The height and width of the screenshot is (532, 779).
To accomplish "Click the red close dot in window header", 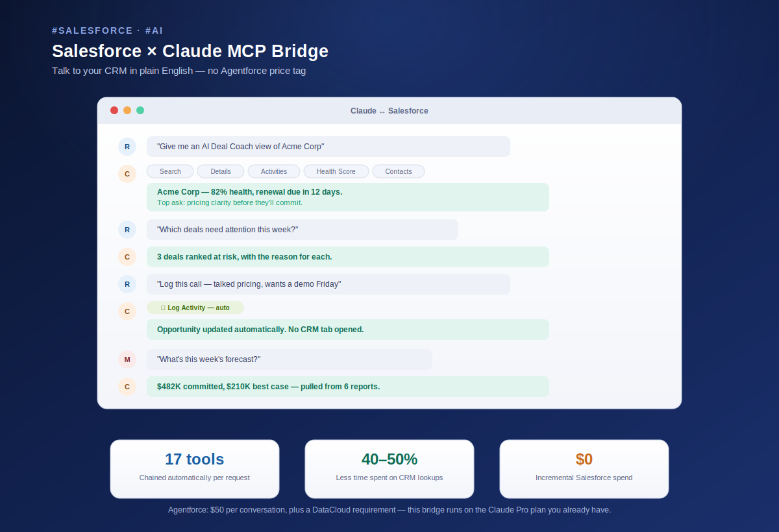I will click(x=114, y=110).
